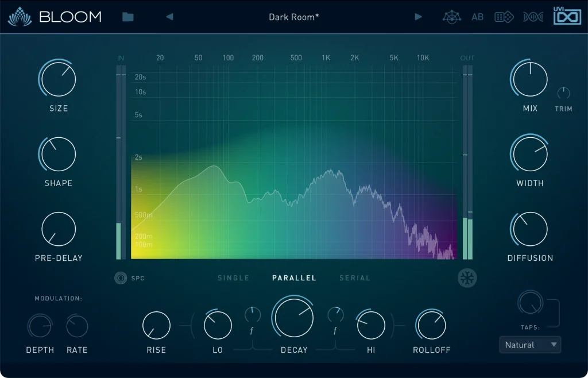The width and height of the screenshot is (588, 378).
Task: Select SERIAL reverb mode
Action: (354, 278)
